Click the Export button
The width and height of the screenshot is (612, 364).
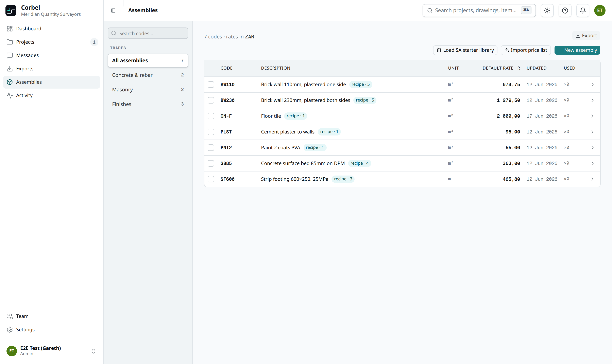point(586,36)
